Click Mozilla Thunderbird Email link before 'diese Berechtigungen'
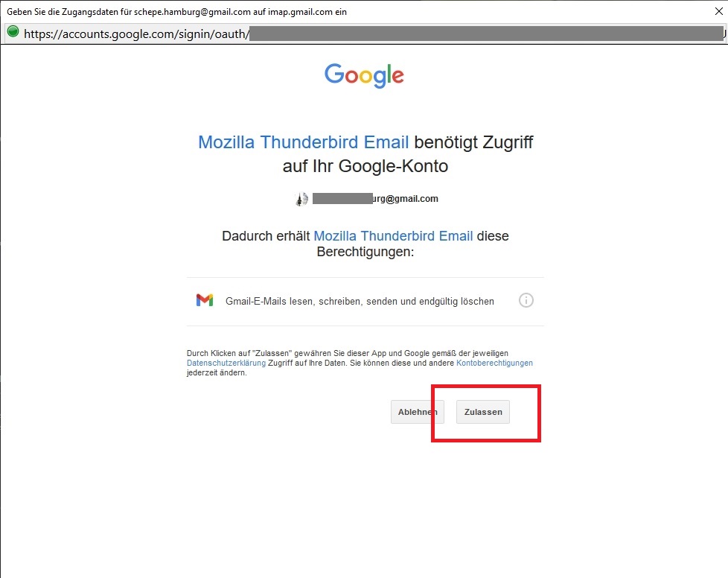Screen dimensions: 728x578 [x=393, y=236]
